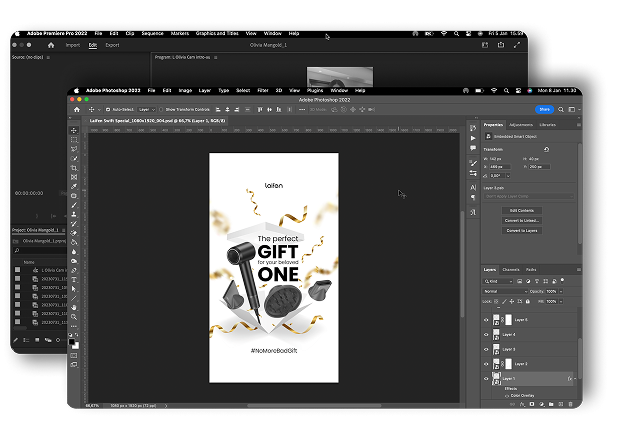Image resolution: width=619 pixels, height=426 pixels.
Task: Select the Brush tool
Action: (74, 205)
